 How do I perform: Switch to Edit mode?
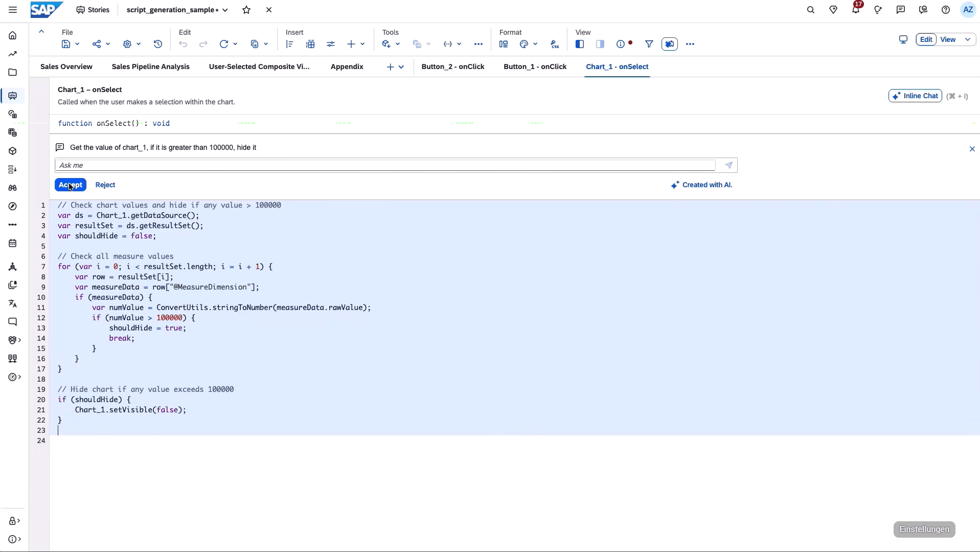point(926,39)
